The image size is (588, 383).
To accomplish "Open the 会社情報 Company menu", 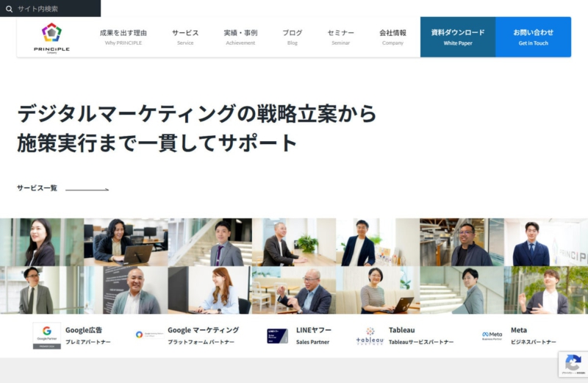I will click(x=392, y=37).
